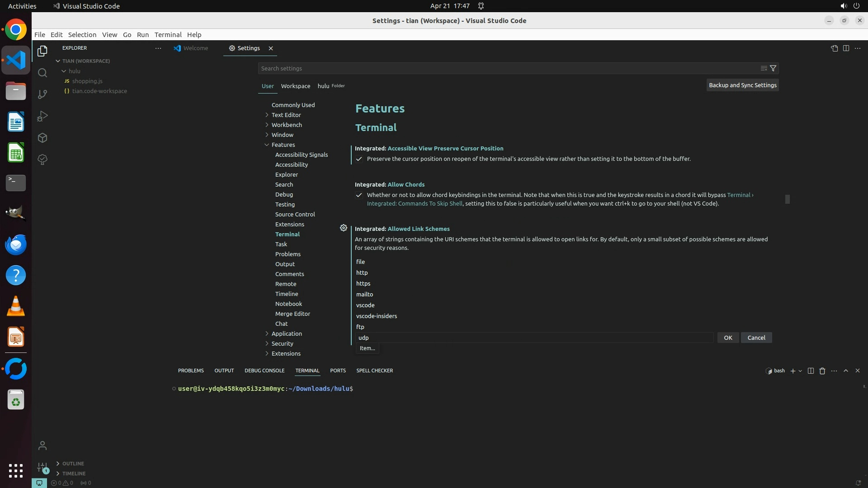Uncheck Accessible View Preserve Cursor Position

pyautogui.click(x=359, y=159)
